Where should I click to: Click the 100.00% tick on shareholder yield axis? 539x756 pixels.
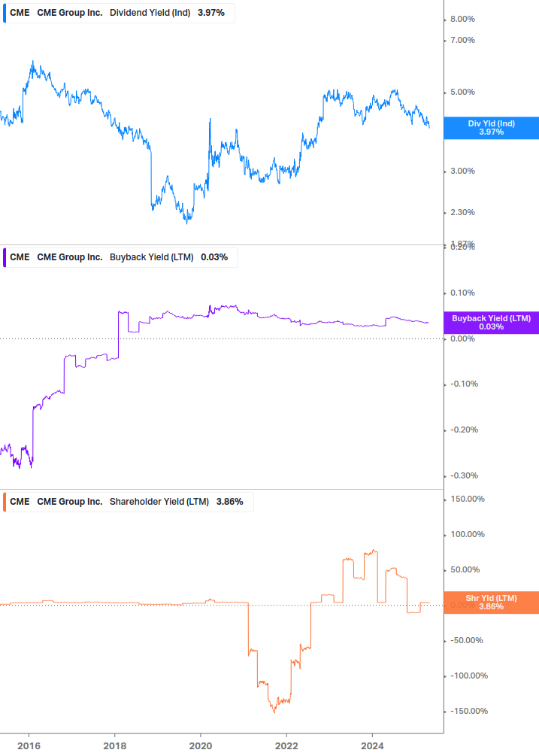click(x=468, y=535)
